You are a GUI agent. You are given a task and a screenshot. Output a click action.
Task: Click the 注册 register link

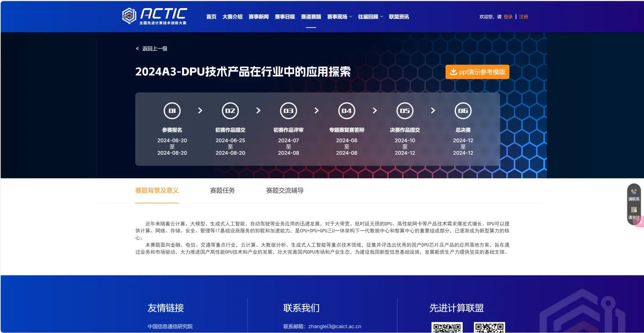523,17
